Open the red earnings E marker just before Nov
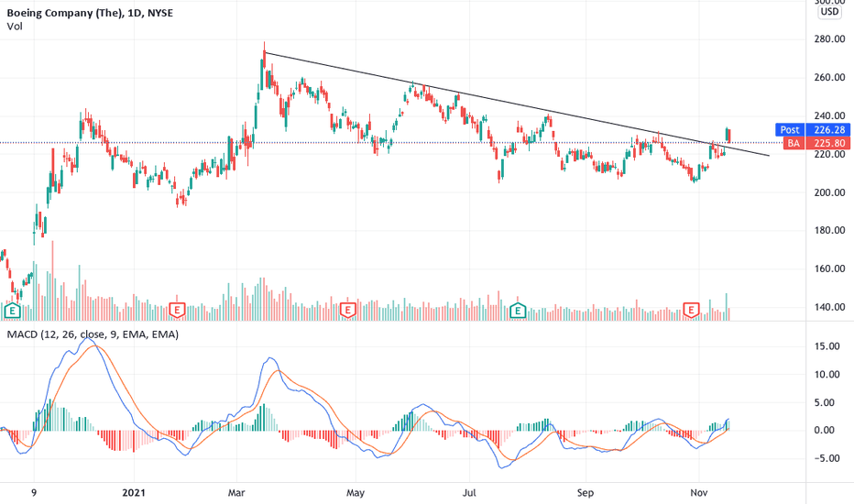The width and height of the screenshot is (854, 504). click(x=691, y=311)
